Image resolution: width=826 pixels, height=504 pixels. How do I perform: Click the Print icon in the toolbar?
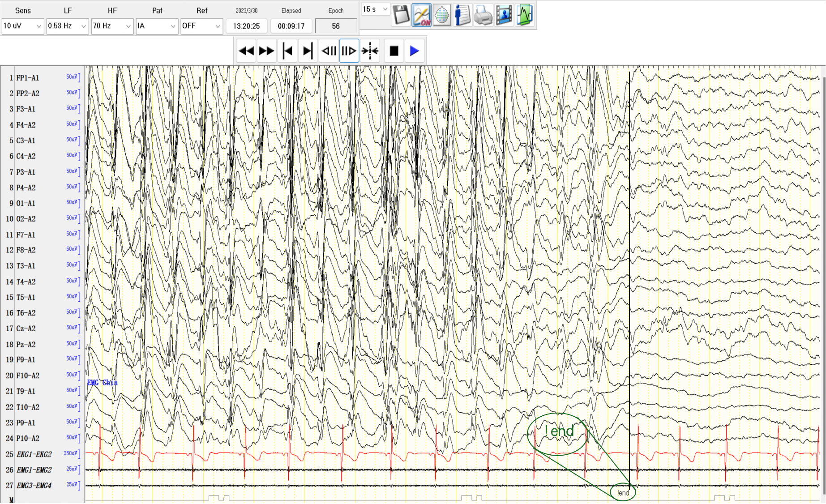483,15
